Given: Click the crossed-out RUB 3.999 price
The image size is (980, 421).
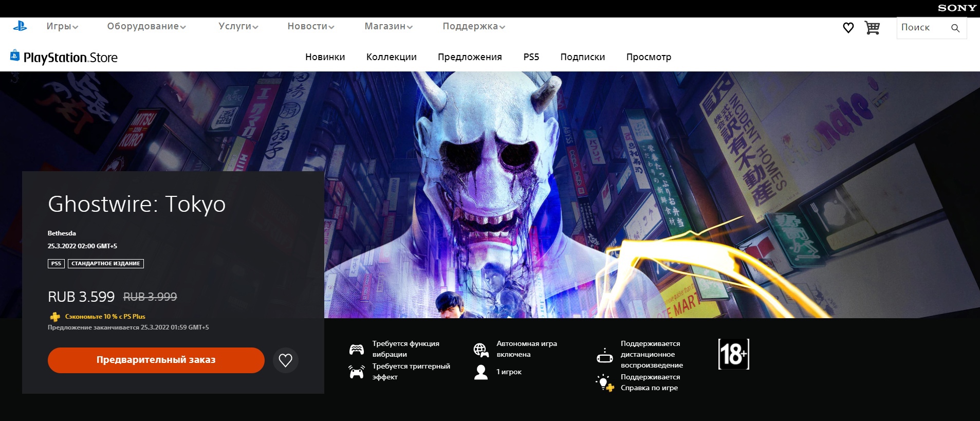Looking at the screenshot, I should pos(150,297).
